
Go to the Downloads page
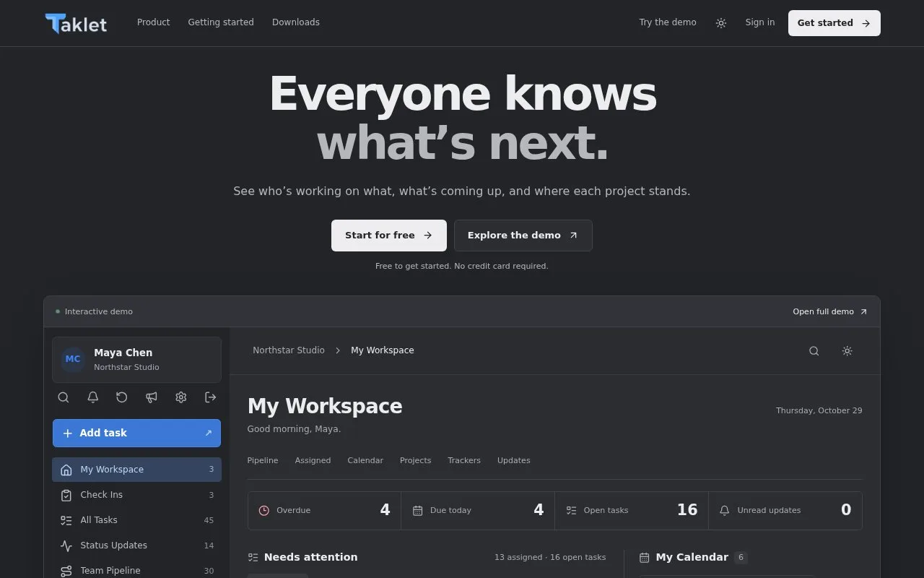click(296, 22)
